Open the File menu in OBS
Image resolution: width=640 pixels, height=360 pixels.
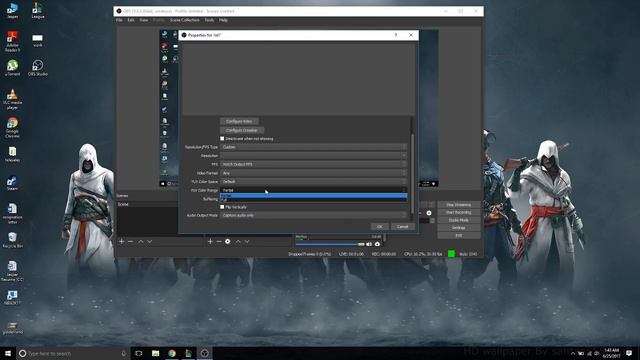pos(119,20)
